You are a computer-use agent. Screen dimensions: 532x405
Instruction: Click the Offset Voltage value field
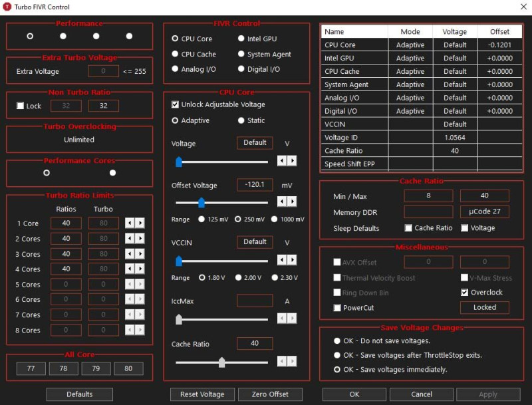255,184
